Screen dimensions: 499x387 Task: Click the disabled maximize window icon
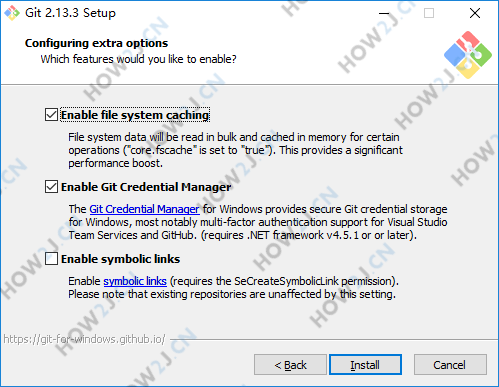[429, 13]
